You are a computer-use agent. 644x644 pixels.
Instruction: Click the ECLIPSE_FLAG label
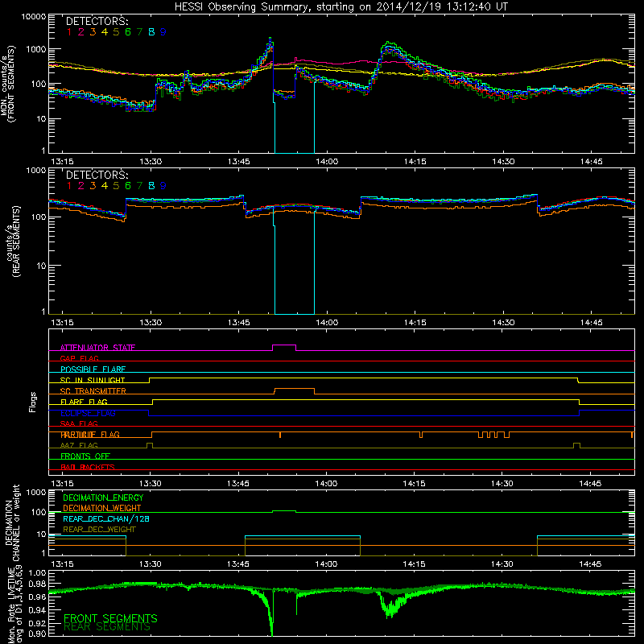[88, 413]
